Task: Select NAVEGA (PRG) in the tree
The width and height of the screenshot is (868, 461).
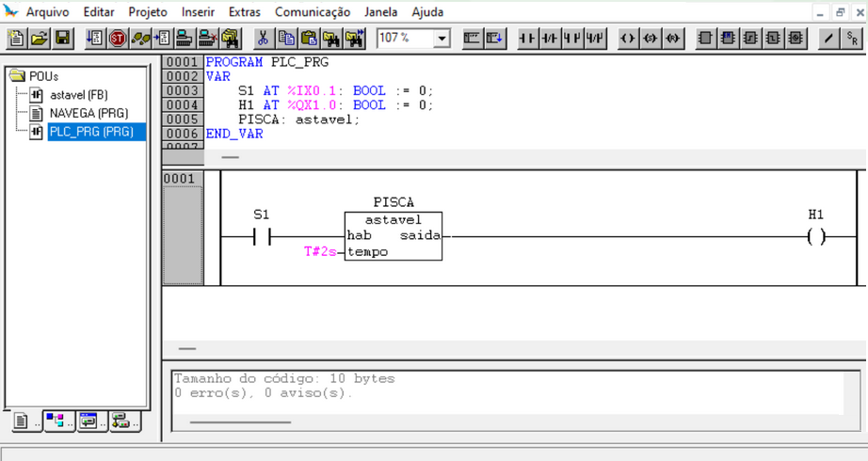Action: tap(88, 114)
